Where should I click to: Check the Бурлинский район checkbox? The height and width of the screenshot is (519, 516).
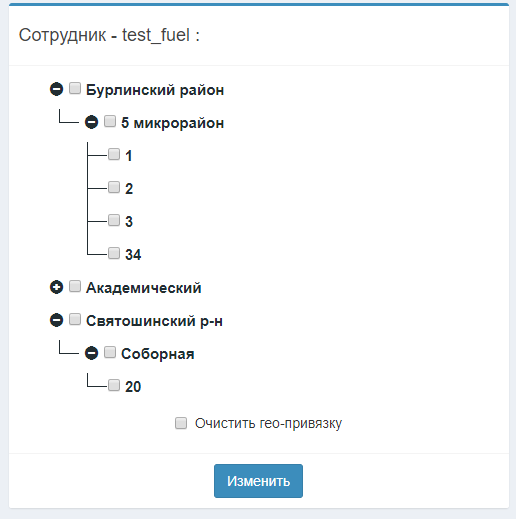[x=75, y=88]
